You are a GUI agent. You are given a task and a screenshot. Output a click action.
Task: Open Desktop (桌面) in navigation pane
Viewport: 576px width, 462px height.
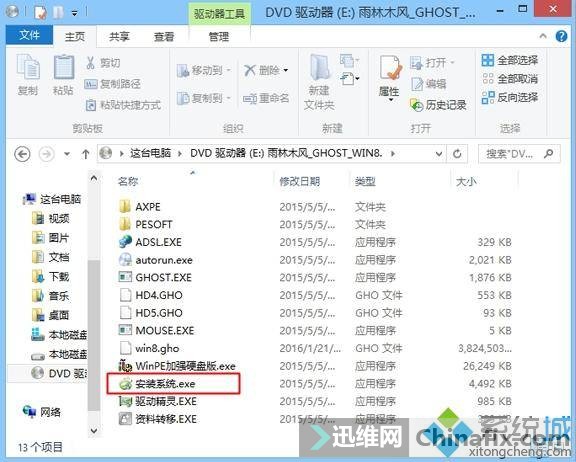pos(51,315)
